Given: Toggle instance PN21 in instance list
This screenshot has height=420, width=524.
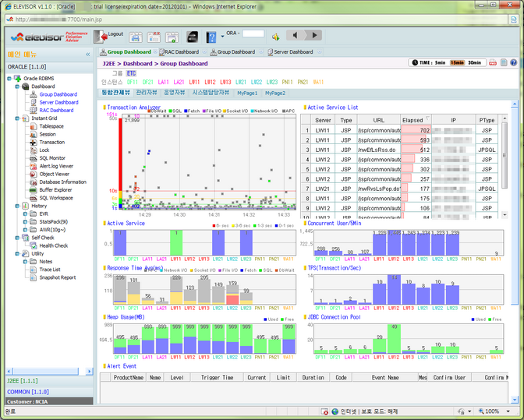Looking at the screenshot, I should [303, 82].
